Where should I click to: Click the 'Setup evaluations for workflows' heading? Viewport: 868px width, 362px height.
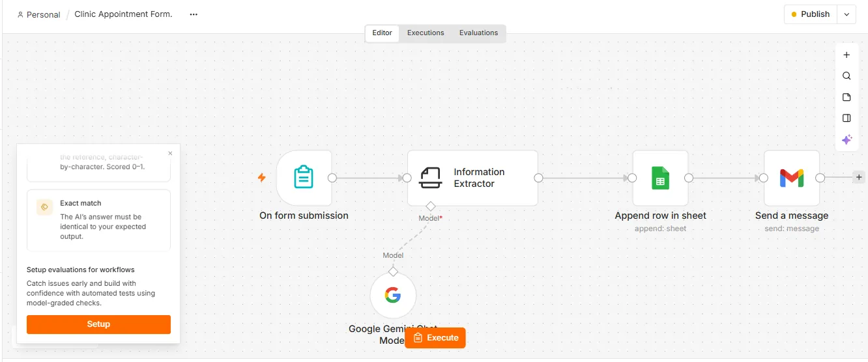pyautogui.click(x=81, y=270)
